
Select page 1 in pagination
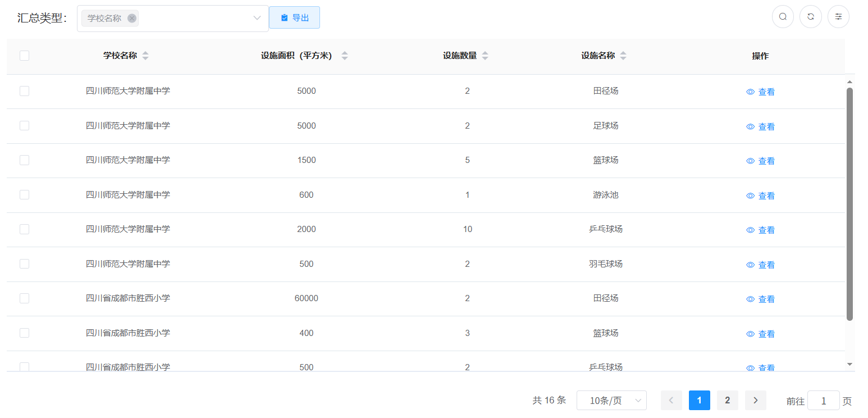click(x=699, y=401)
